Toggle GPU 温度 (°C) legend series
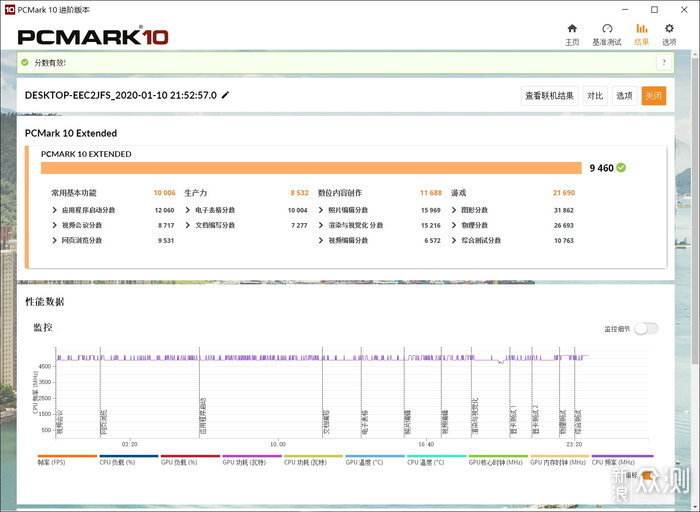The width and height of the screenshot is (700, 512). [x=375, y=460]
